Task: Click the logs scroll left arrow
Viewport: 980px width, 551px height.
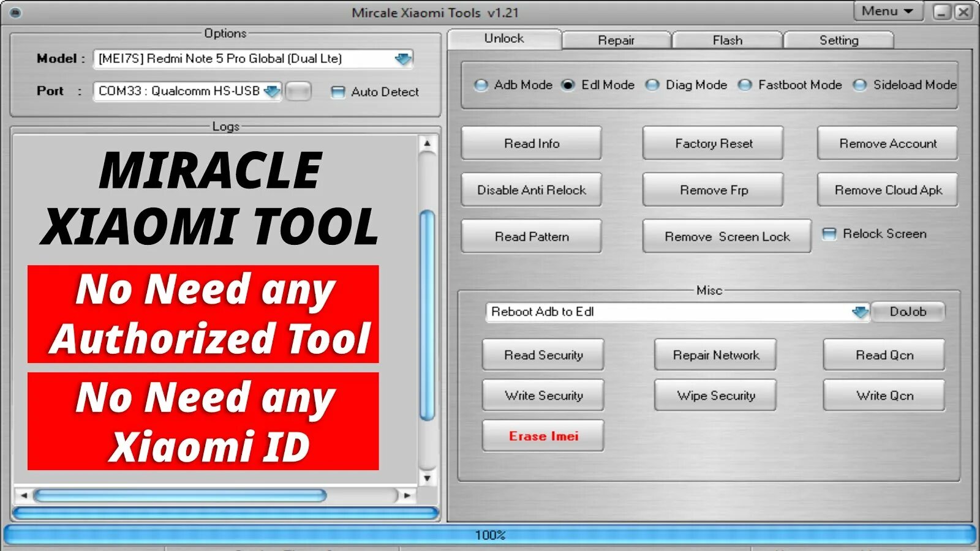Action: (23, 495)
